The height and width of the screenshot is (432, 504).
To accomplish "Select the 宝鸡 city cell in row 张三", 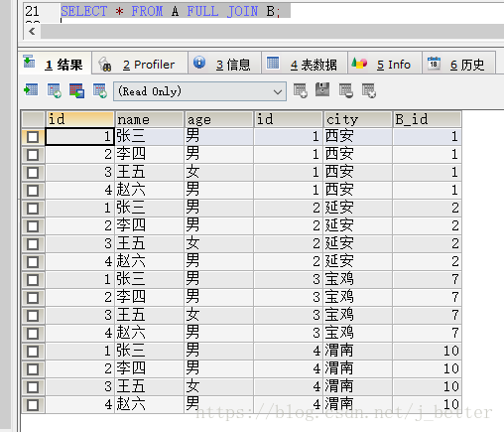I will (x=357, y=279).
